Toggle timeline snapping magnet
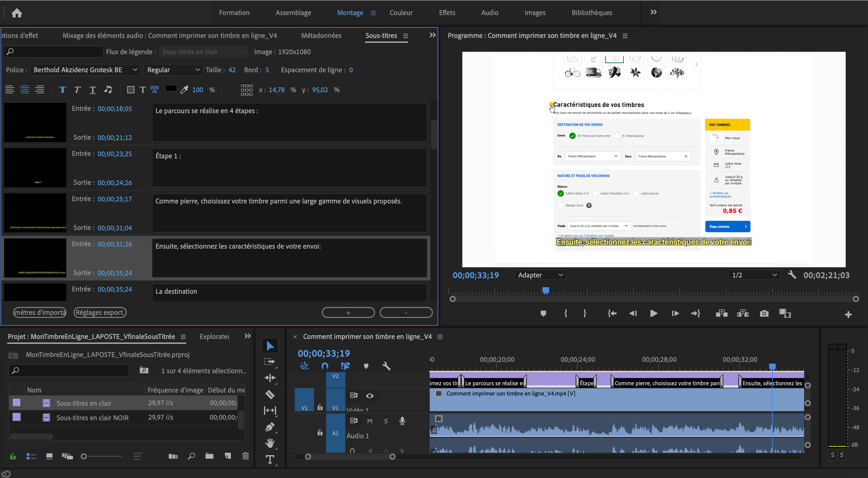This screenshot has width=868, height=478. (x=325, y=366)
